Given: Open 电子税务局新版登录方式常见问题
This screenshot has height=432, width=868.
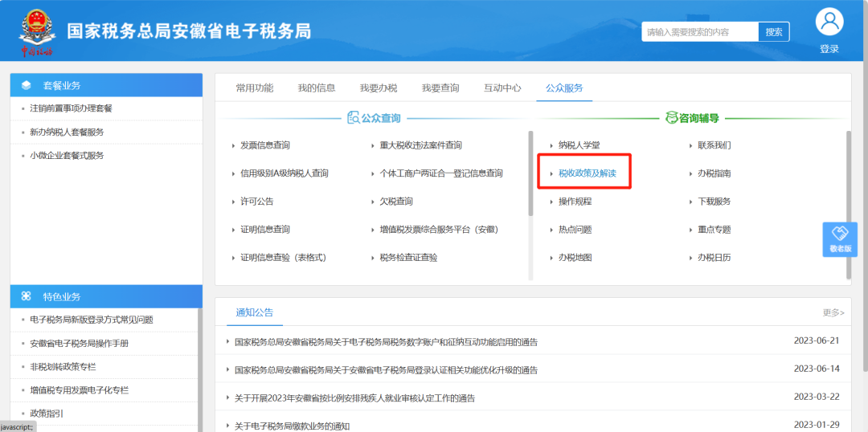Looking at the screenshot, I should (x=92, y=320).
